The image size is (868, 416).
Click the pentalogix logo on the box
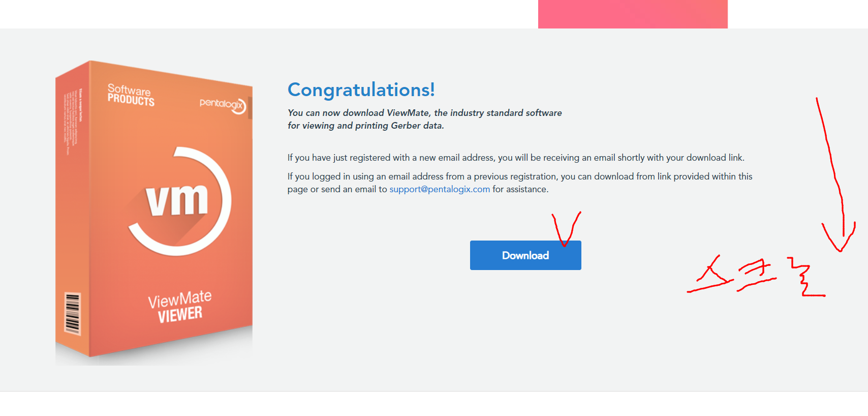tap(223, 105)
